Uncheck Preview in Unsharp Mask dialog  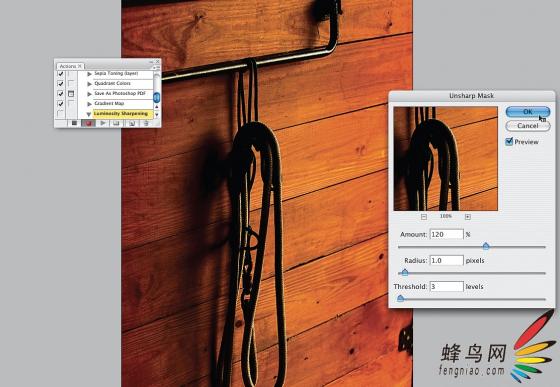click(x=509, y=142)
